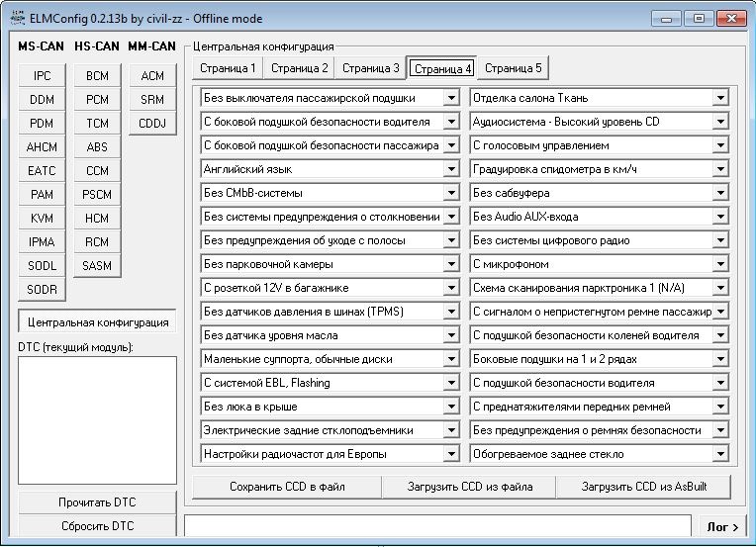Expand Схема сканирования парктроника 1 (N/A) dropdown
This screenshot has width=756, height=547.
pyautogui.click(x=599, y=288)
